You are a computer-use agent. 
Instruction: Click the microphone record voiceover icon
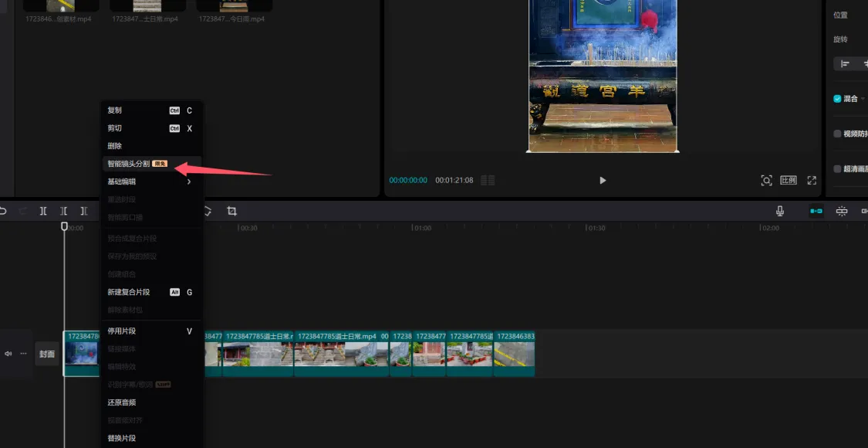[x=780, y=211]
